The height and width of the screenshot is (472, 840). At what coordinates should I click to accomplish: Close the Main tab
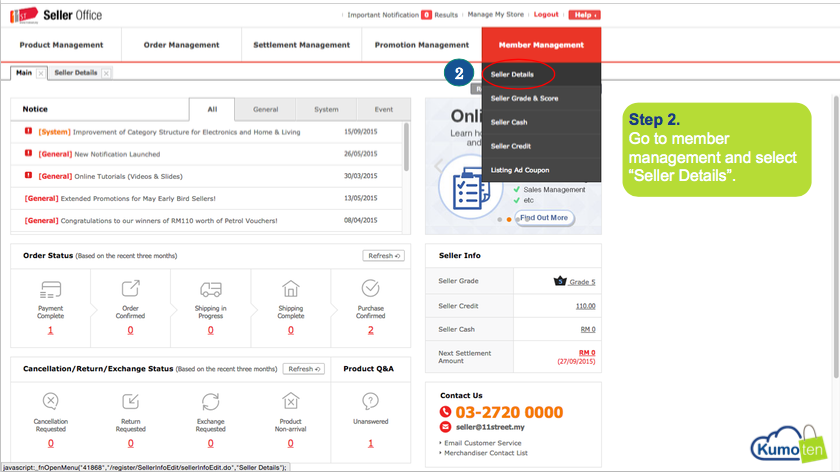coord(41,73)
